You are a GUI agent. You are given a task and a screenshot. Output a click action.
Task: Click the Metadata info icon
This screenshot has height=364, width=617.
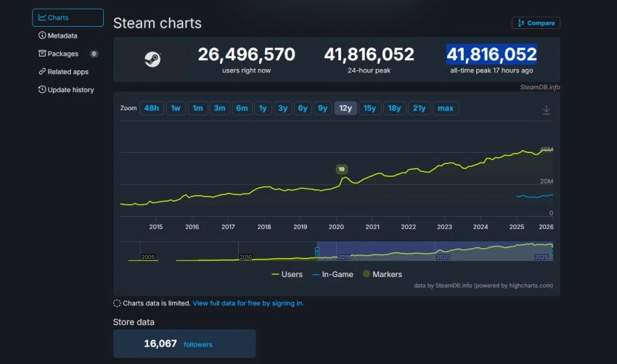point(41,36)
